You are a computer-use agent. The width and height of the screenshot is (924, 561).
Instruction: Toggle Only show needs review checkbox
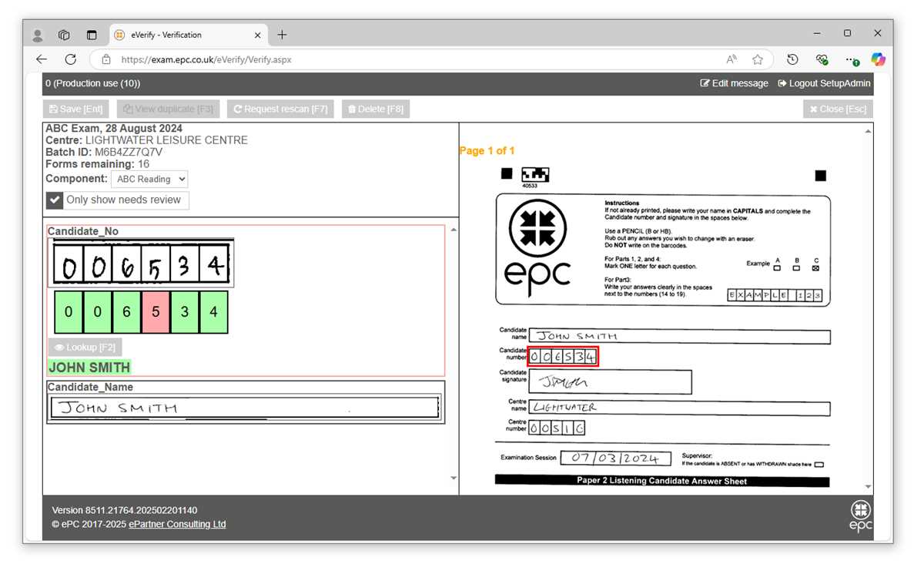[55, 200]
